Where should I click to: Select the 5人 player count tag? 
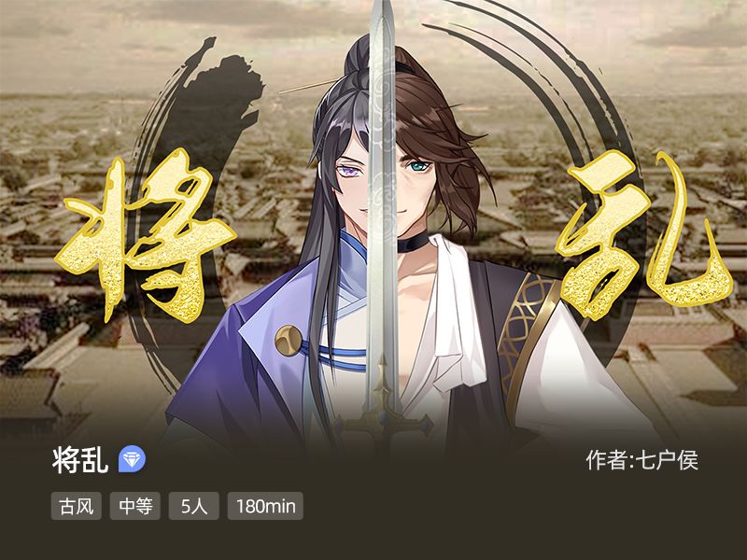pos(194,506)
